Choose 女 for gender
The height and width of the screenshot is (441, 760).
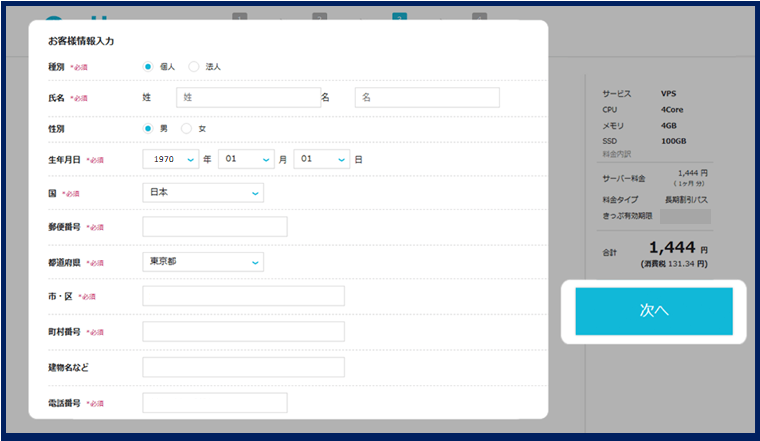[186, 128]
